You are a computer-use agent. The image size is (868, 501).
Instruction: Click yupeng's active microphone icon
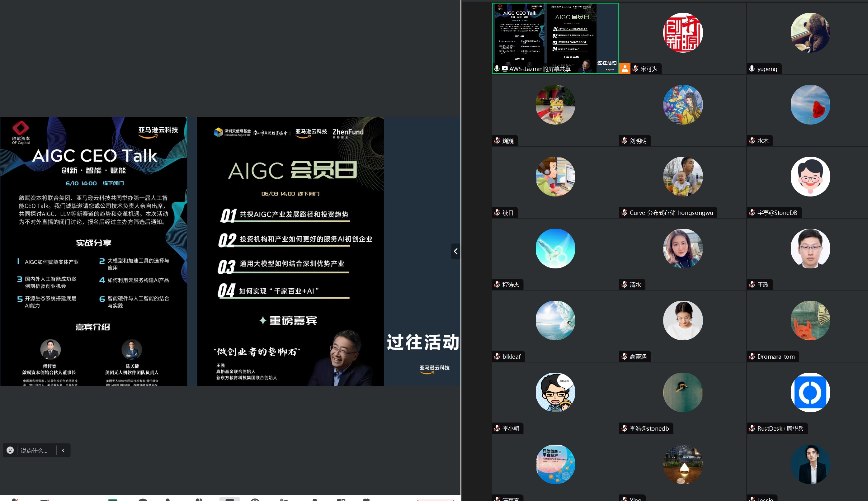752,69
